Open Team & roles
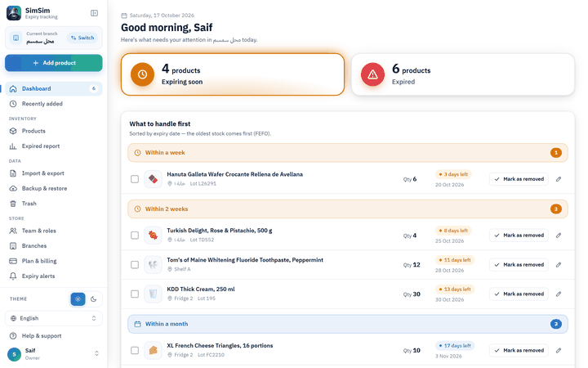The height and width of the screenshot is (368, 588). coord(54,231)
